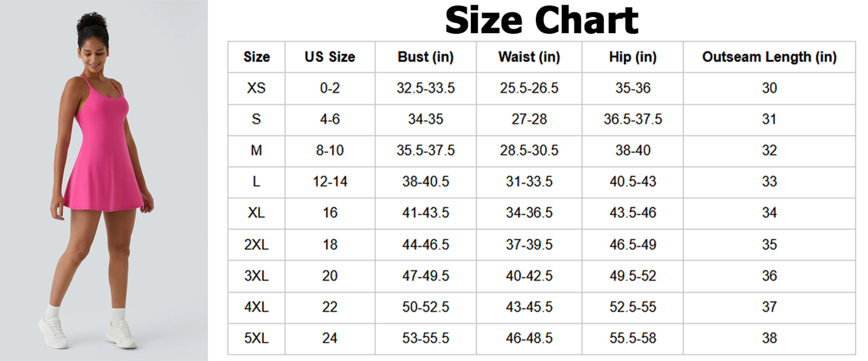Click the 4-6 US size cell

click(x=330, y=120)
